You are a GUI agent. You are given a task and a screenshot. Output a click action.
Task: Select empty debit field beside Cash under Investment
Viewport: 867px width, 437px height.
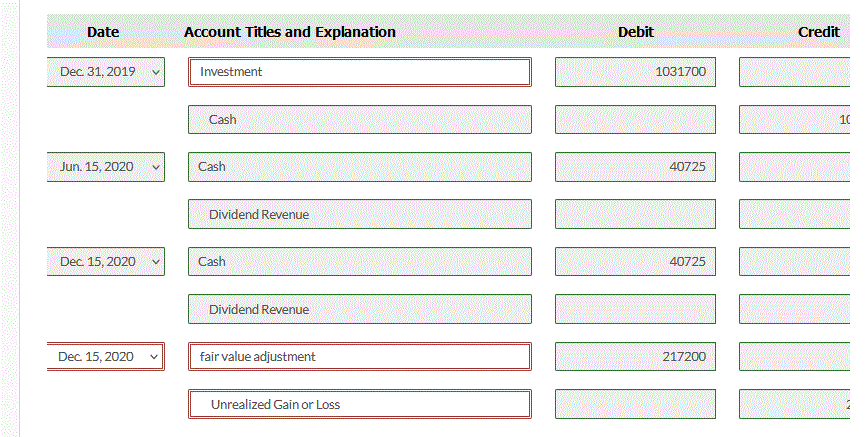[x=635, y=120]
